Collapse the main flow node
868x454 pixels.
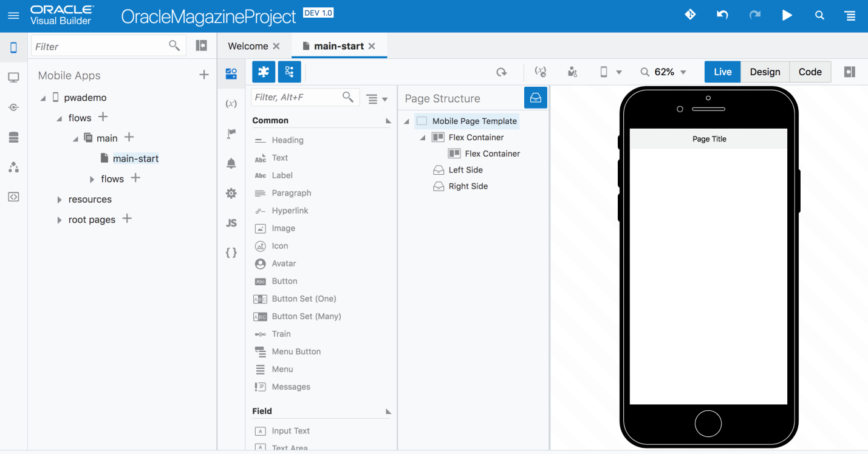click(x=75, y=139)
